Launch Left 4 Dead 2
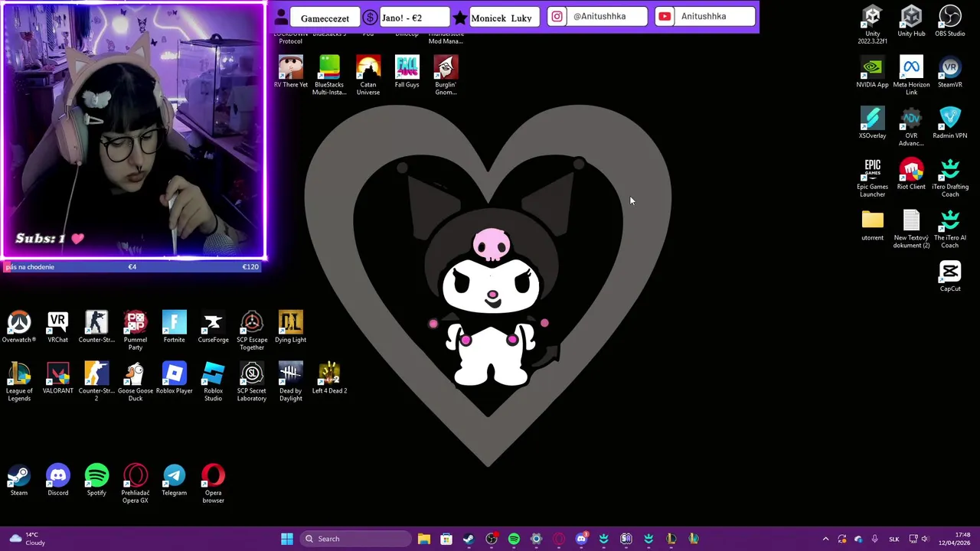The height and width of the screenshot is (551, 980). point(329,378)
